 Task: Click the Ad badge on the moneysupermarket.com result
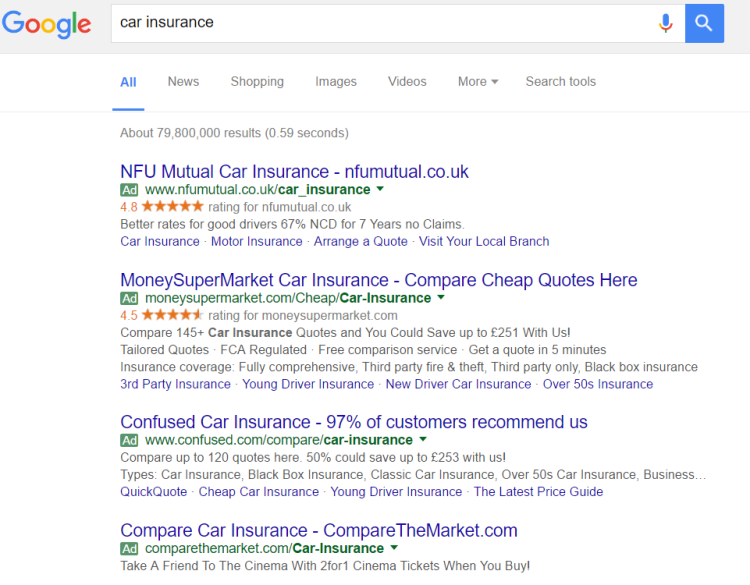[129, 298]
